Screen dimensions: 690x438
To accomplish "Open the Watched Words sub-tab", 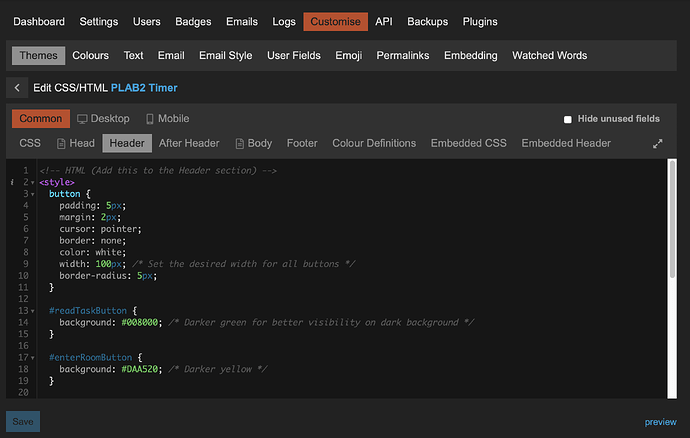I will 549,55.
